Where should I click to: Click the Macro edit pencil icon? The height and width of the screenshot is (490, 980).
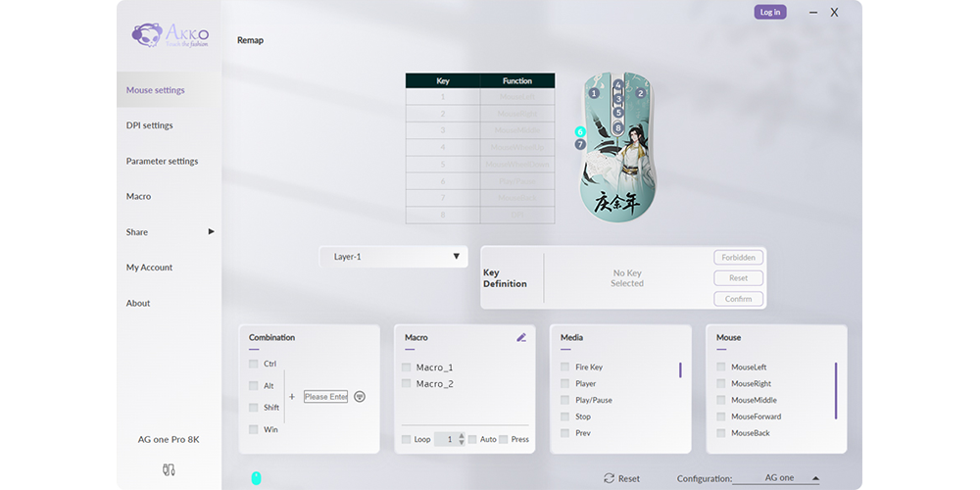tap(521, 337)
